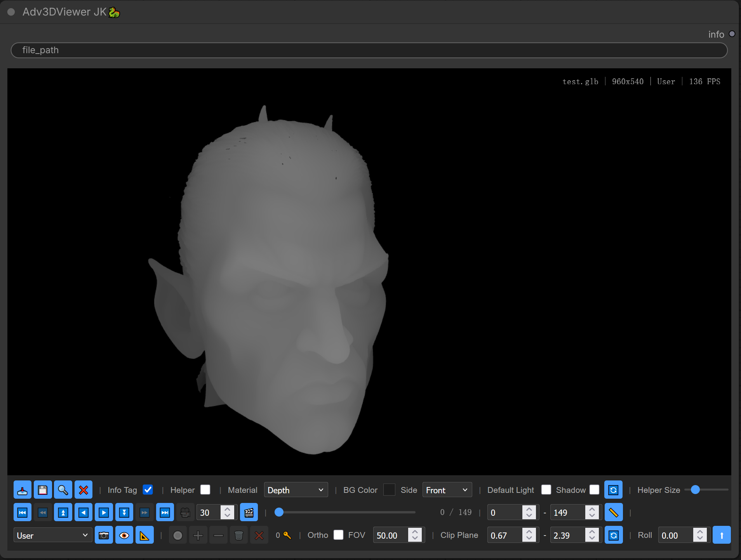The image size is (741, 560).
Task: Click the info output dot at top right
Action: pyautogui.click(x=732, y=34)
